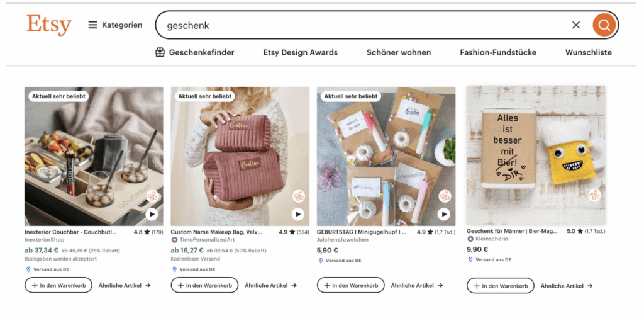Viewport: 644px width, 316px height.
Task: Play video on the Couchbar listing
Action: (x=152, y=214)
